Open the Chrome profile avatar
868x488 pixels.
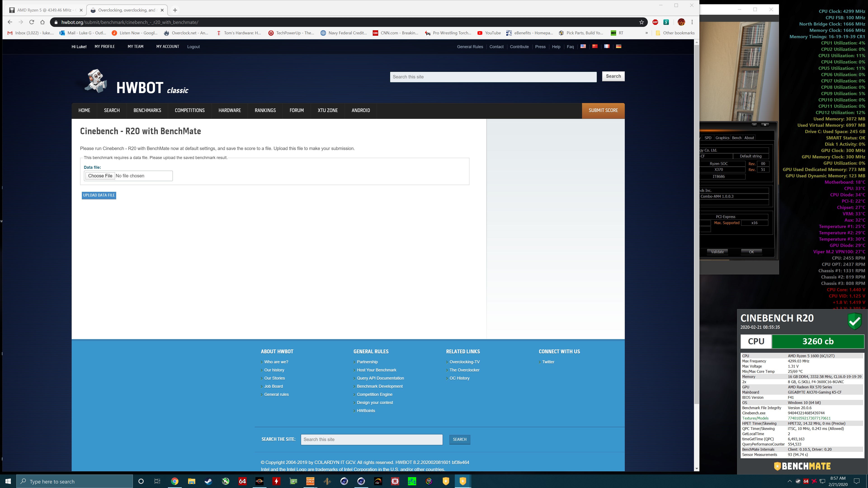[x=681, y=22]
